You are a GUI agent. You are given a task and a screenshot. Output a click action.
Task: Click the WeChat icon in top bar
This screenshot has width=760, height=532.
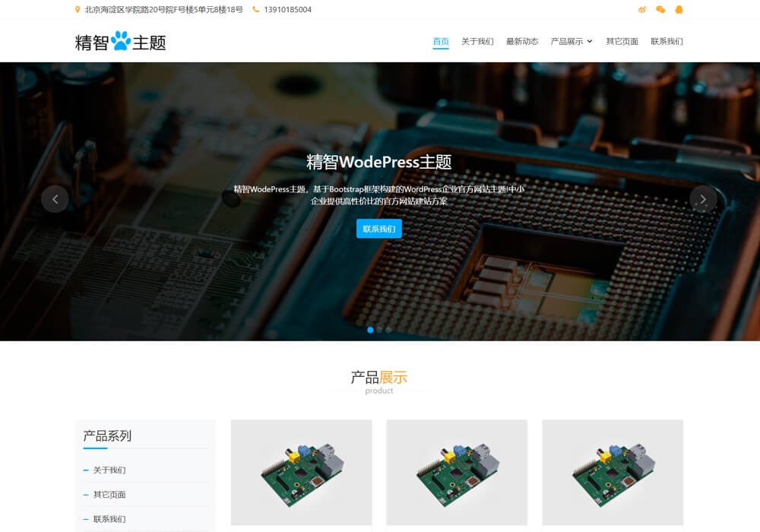(x=660, y=10)
